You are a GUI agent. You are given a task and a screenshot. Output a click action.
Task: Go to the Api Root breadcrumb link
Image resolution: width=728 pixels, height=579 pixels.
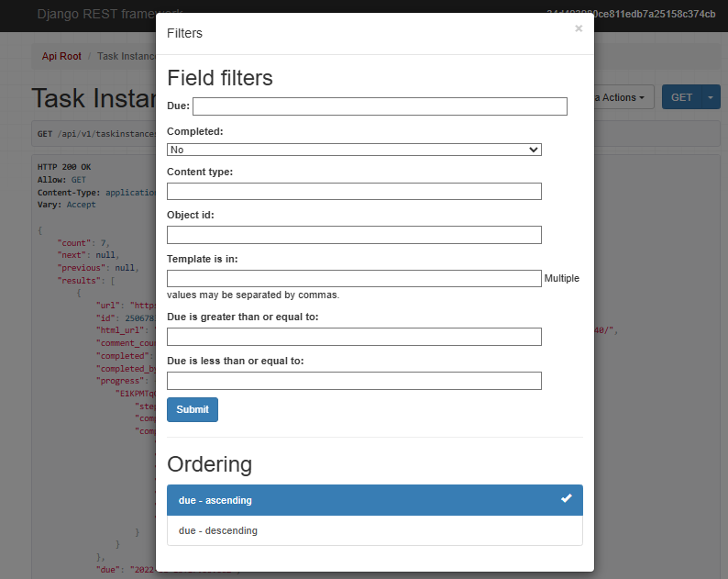point(61,57)
